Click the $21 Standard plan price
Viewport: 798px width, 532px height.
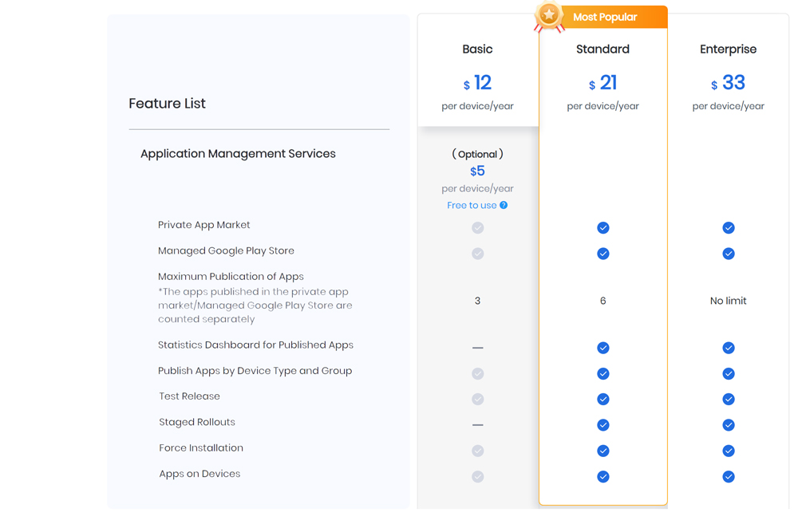[602, 83]
